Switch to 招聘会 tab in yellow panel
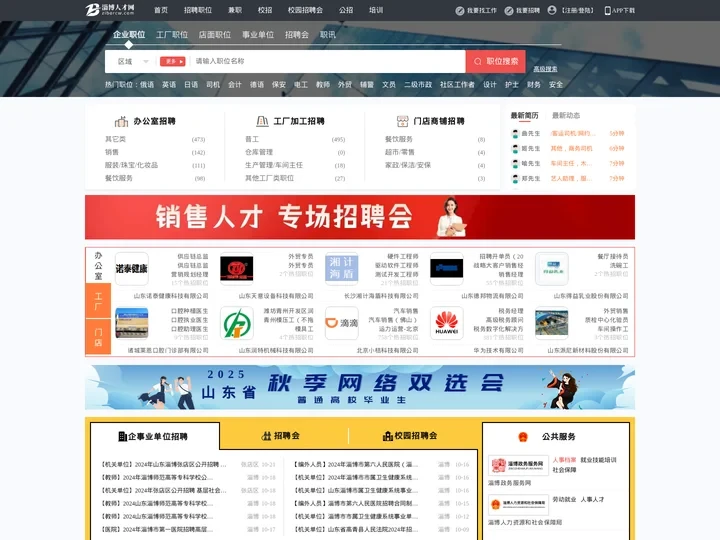This screenshot has width=720, height=540. point(281,435)
